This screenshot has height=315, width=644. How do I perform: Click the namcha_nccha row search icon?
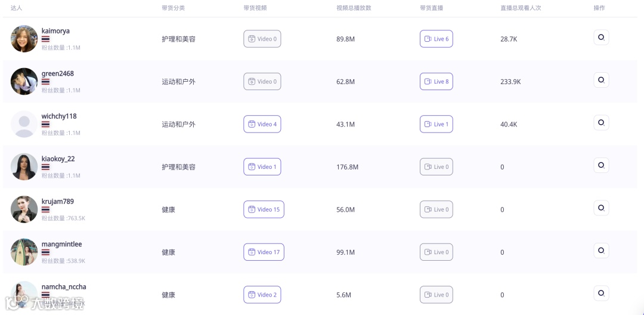pos(601,294)
